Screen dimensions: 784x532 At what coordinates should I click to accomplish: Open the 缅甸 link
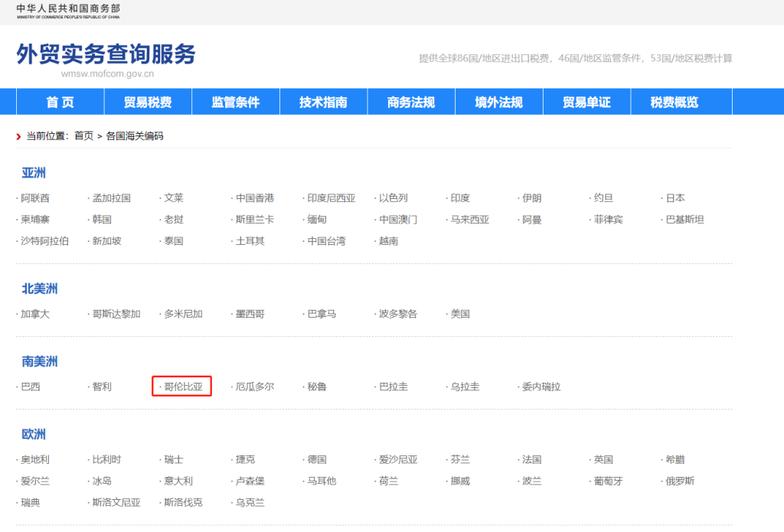pos(317,220)
